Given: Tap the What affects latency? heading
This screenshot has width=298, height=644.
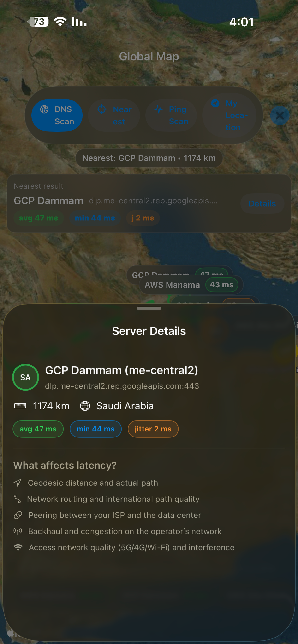Looking at the screenshot, I should [65, 466].
